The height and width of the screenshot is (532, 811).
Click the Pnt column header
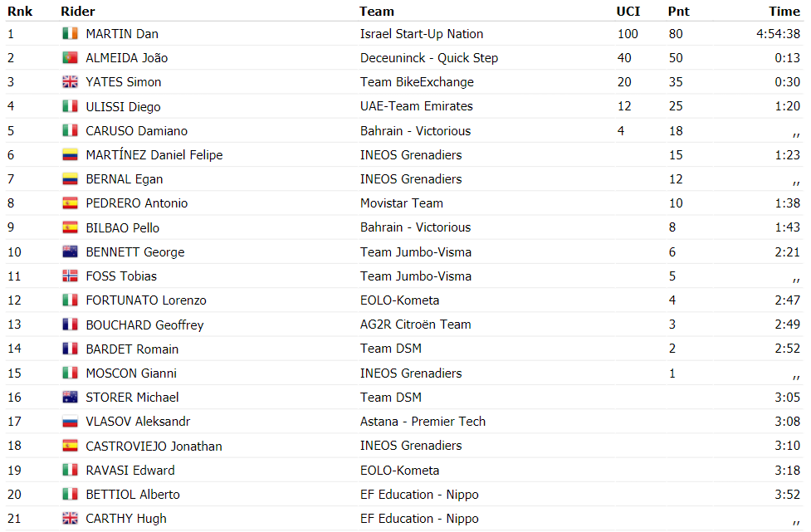[678, 12]
